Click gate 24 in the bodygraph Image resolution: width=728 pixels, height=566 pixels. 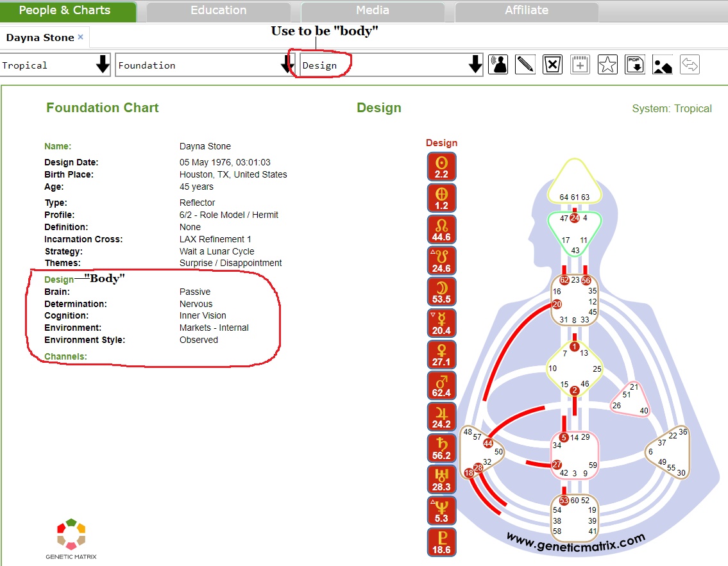point(575,218)
